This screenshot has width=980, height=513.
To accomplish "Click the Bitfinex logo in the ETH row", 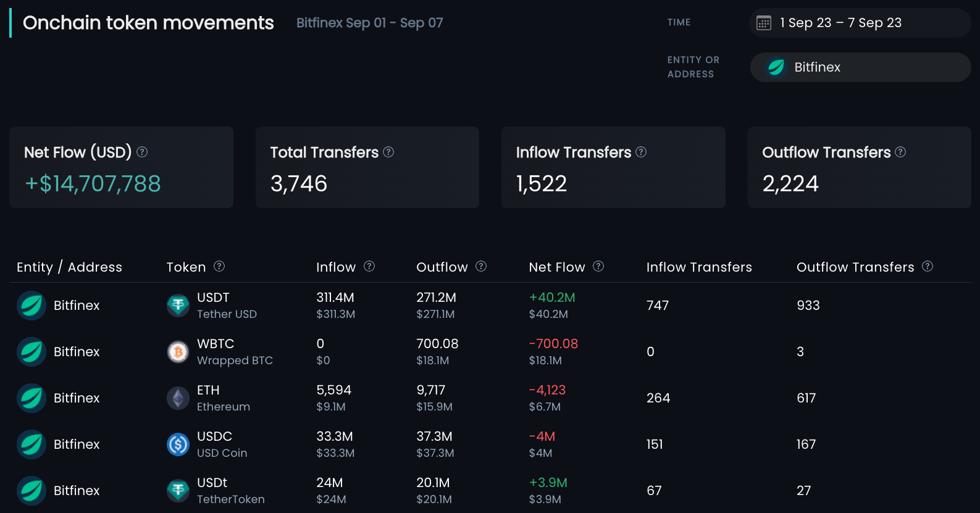I will click(x=31, y=398).
